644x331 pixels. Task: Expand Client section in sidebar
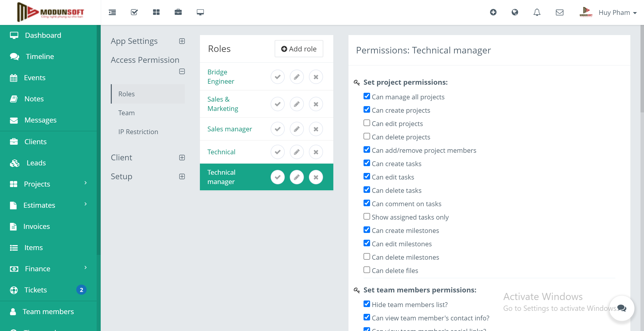tap(182, 157)
